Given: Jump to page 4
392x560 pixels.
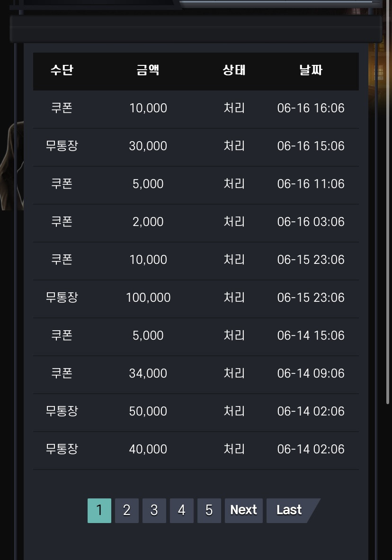Looking at the screenshot, I should (x=182, y=510).
